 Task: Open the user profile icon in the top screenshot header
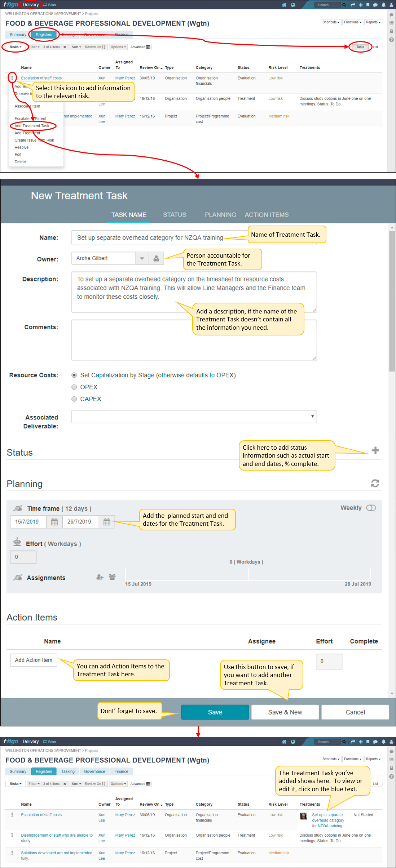click(391, 5)
